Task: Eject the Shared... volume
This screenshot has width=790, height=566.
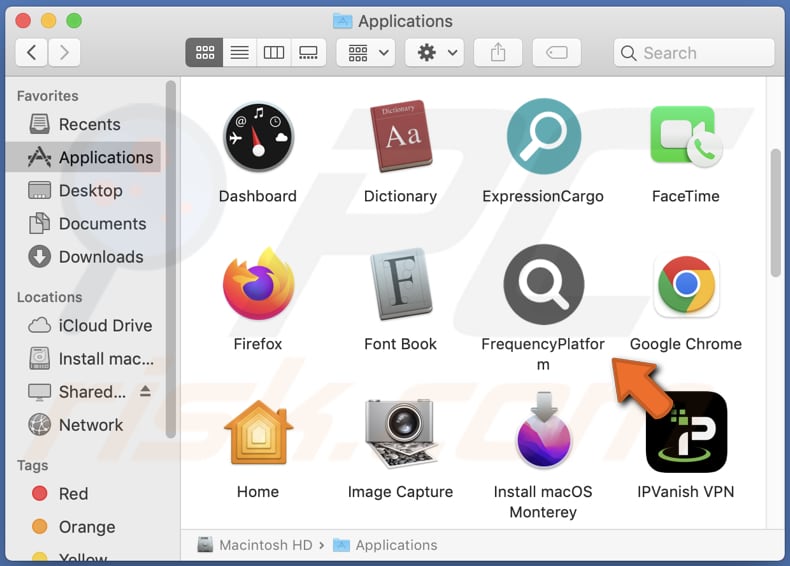Action: [145, 391]
